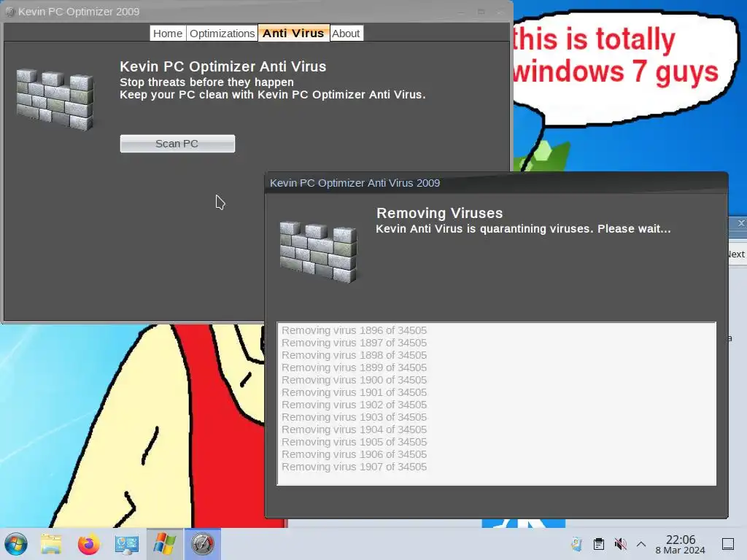Click the Kevin PC Optimizer Anti Virus 2009 title bar
Image resolution: width=747 pixels, height=560 pixels.
[496, 183]
